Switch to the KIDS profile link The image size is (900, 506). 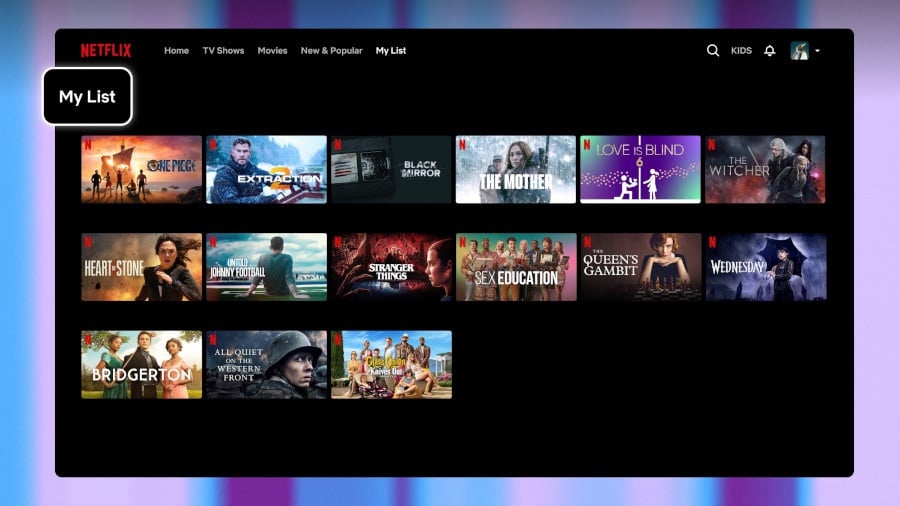coord(741,50)
